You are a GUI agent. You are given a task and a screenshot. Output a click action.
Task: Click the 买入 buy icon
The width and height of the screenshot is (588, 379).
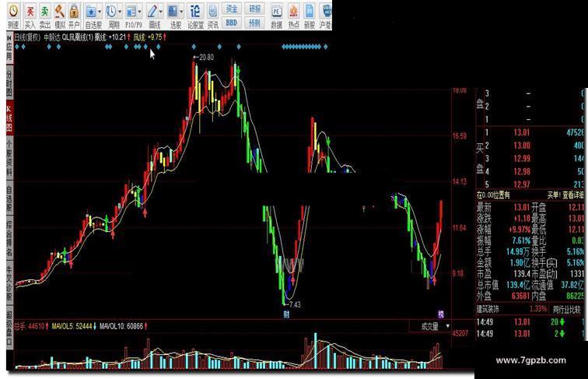click(30, 11)
